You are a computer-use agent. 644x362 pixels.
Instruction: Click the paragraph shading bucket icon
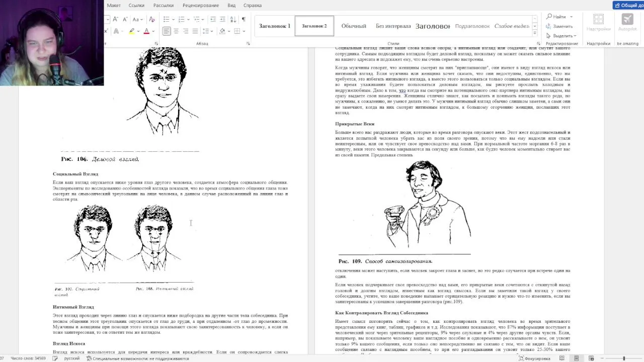point(222,31)
